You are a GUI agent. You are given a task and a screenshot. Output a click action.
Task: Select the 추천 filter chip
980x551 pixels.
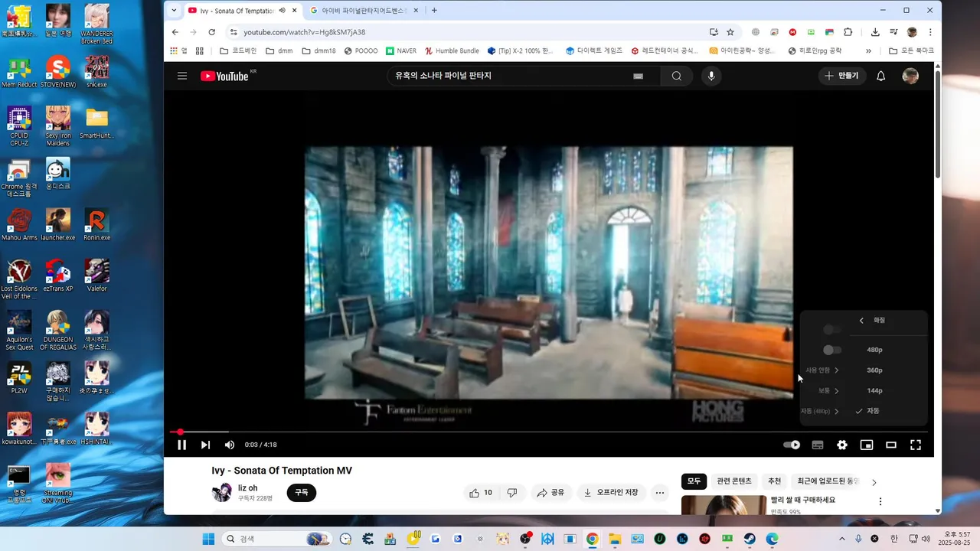click(775, 481)
